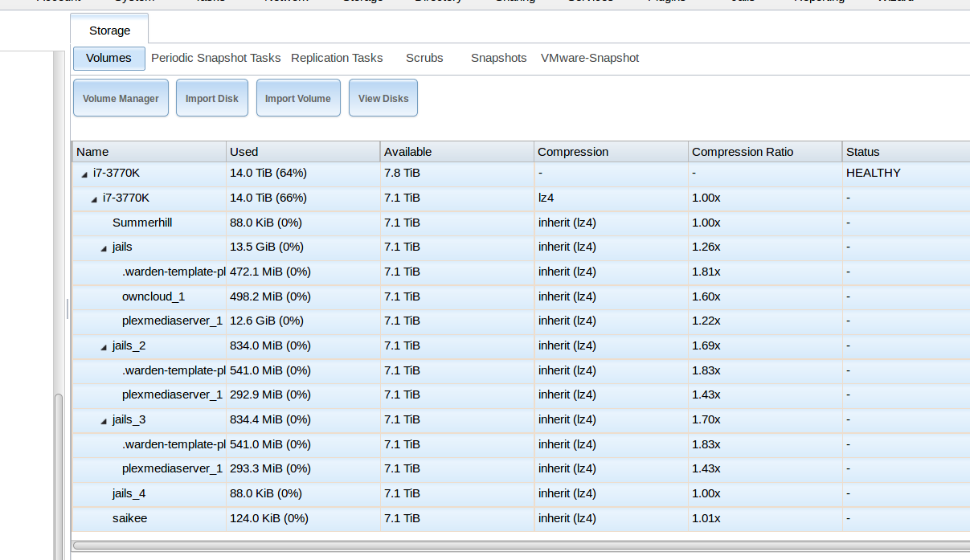This screenshot has height=560, width=970.
Task: Click the 1.69x compression ratio
Action: tap(706, 345)
